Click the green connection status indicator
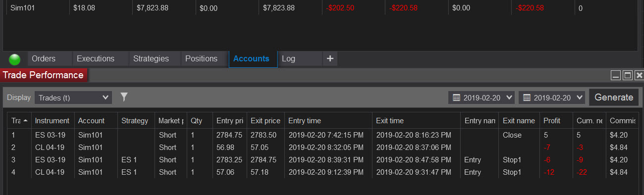The image size is (644, 195). (x=15, y=59)
